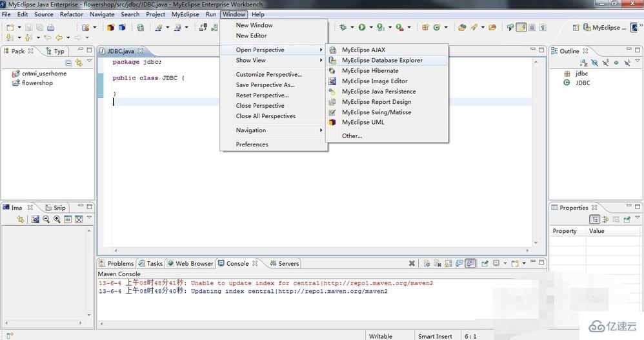Click the Debug bug icon in toolbar
Image resolution: width=644 pixels, height=340 pixels.
pyautogui.click(x=343, y=27)
